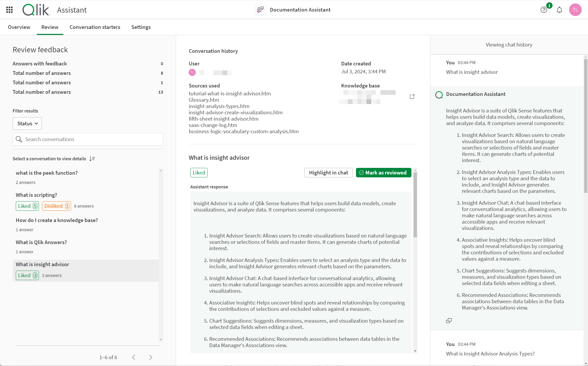Viewport: 588px width, 366px height.
Task: Click the Liked button on insight advisor answer
Action: (199, 172)
